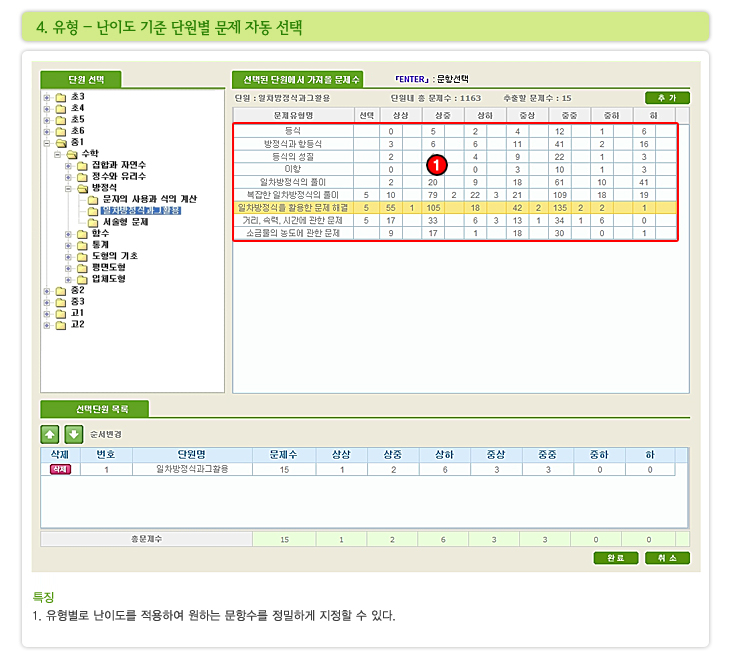Select 거리, 속력, 시간에 관한 문제 row
The width and height of the screenshot is (730, 666).
tap(455, 221)
